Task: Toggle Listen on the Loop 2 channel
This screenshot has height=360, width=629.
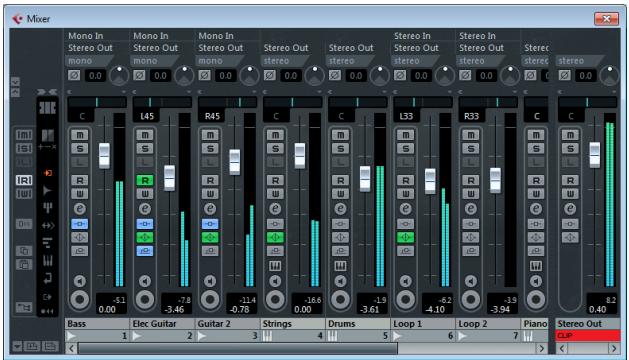Action: click(x=471, y=162)
